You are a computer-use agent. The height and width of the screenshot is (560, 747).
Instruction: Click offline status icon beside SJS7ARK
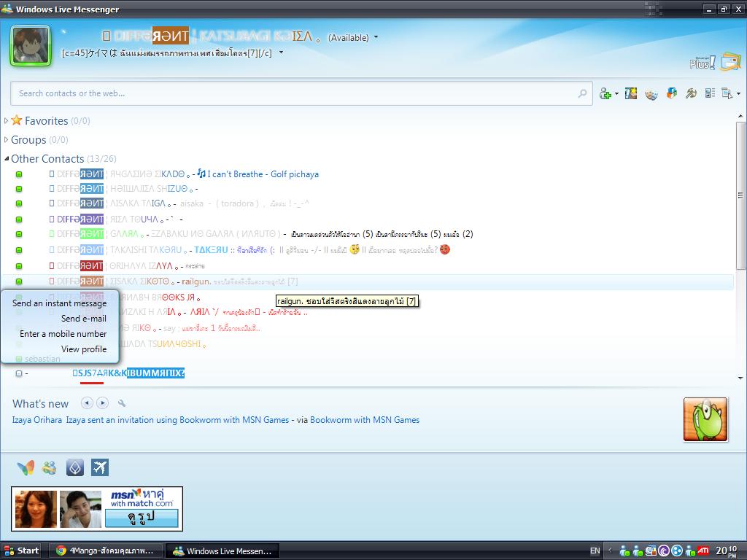coord(19,373)
